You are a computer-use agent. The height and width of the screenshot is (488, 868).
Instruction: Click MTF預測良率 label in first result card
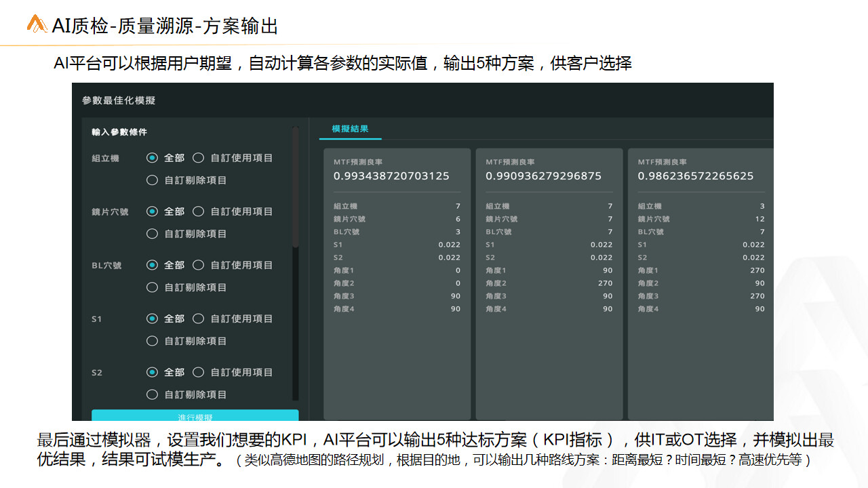358,163
